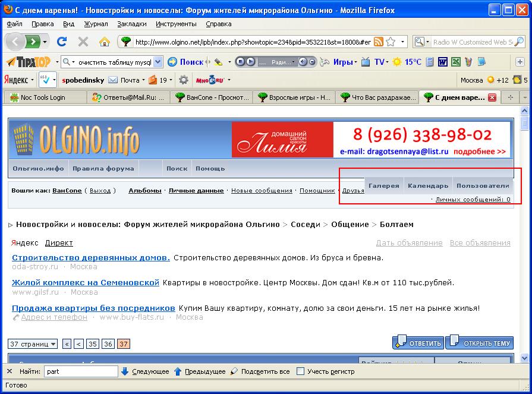Bookmark this page with the star icon
The height and width of the screenshot is (394, 532).
coord(391,42)
